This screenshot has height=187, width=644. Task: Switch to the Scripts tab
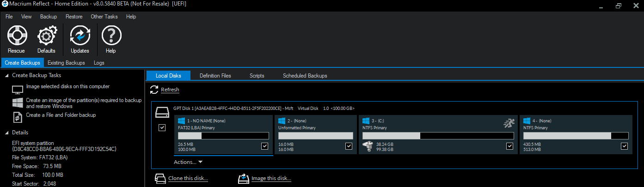257,76
